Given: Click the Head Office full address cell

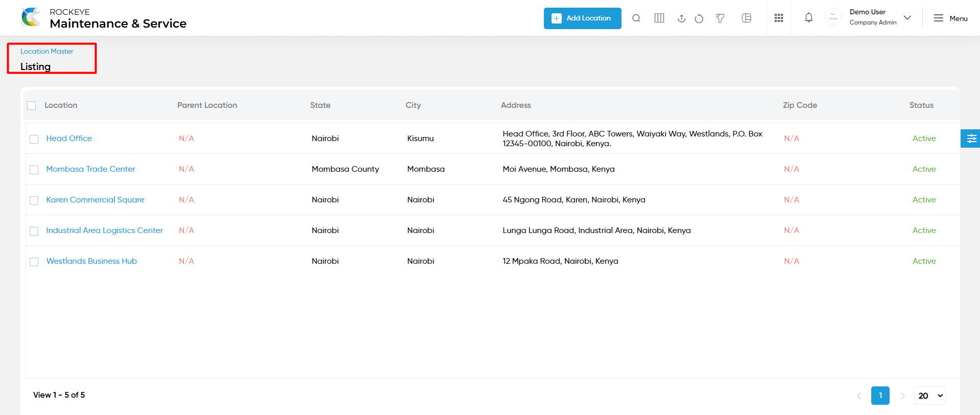Looking at the screenshot, I should coord(632,139).
